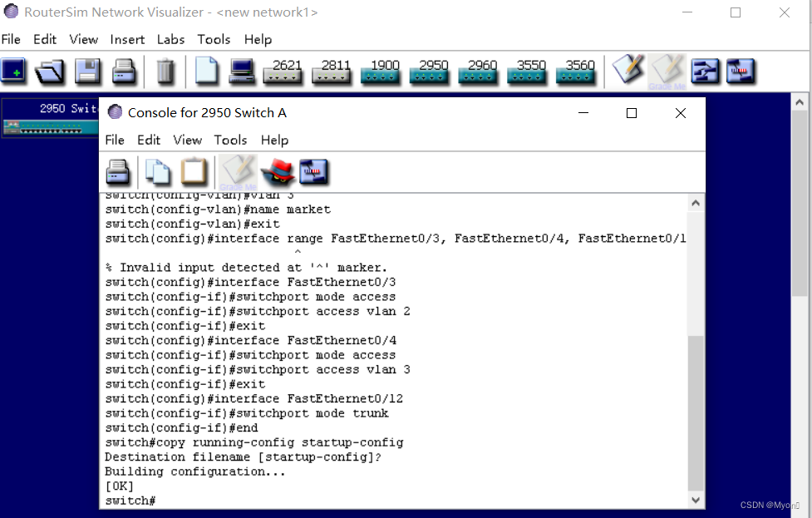Click the blank page icon in main toolbar
The height and width of the screenshot is (518, 812).
(206, 71)
